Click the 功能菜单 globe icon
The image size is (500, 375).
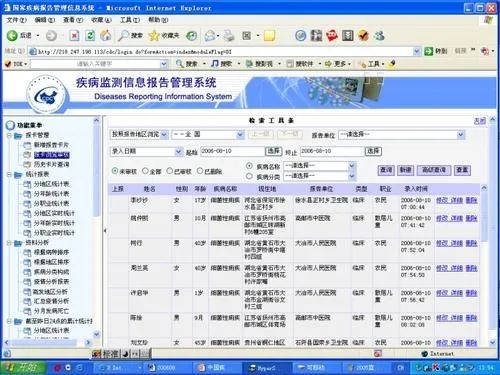click(x=10, y=125)
